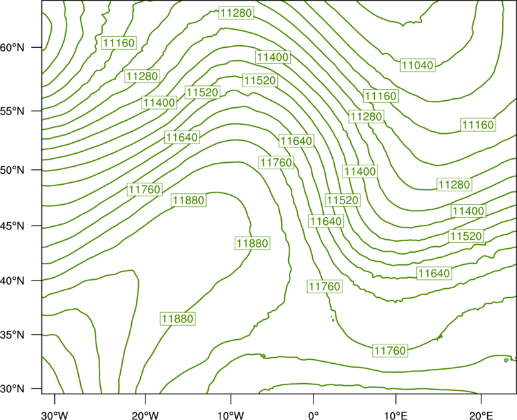
Task: Click the 11880 label closest to 35°N
Action: click(178, 319)
